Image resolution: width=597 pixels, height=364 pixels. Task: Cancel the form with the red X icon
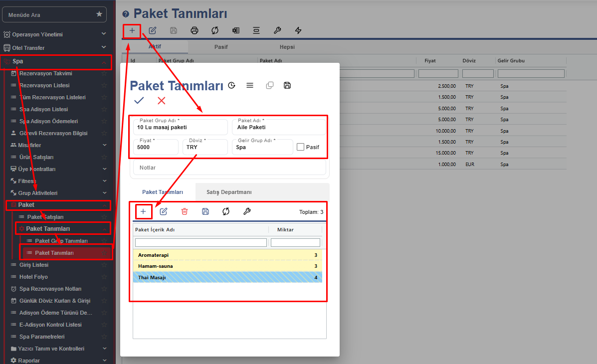pyautogui.click(x=162, y=101)
